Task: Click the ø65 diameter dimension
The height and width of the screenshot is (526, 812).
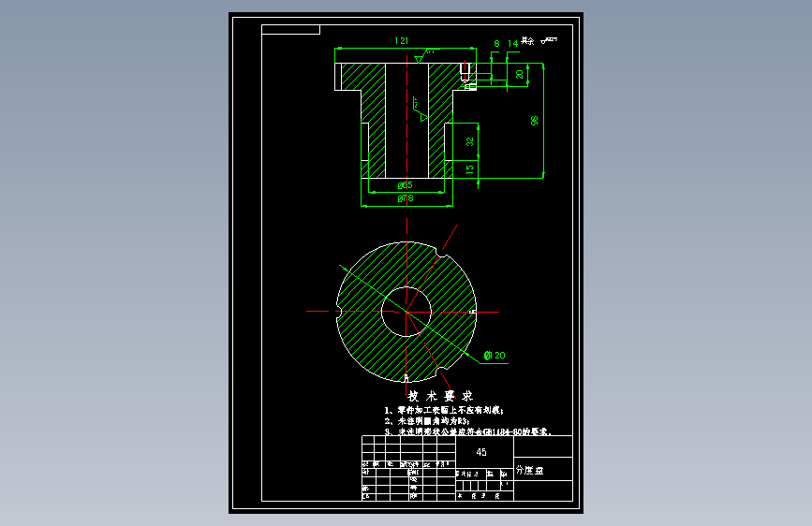Action: [405, 185]
